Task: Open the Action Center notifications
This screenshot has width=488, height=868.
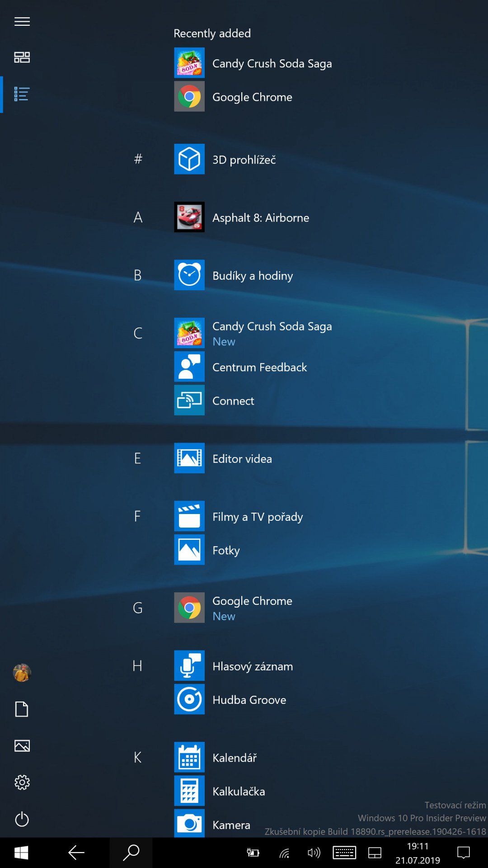Action: tap(464, 853)
